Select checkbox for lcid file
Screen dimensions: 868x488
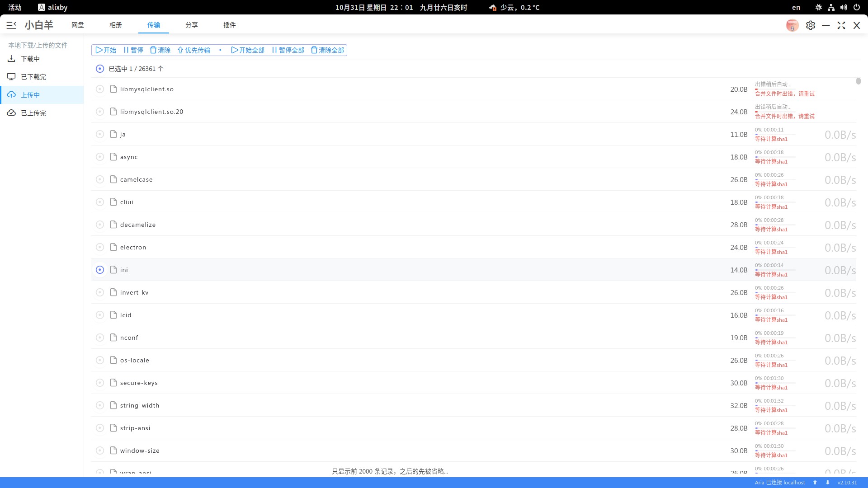click(100, 315)
